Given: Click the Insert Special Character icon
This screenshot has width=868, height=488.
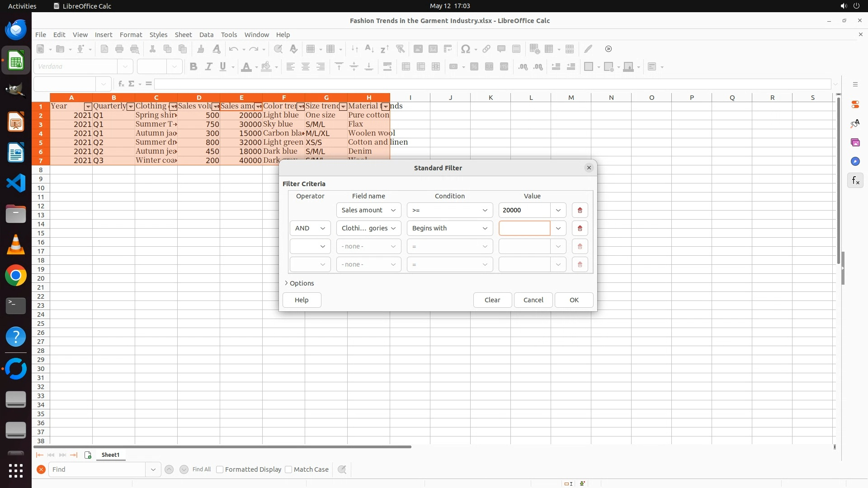Looking at the screenshot, I should pos(465,49).
